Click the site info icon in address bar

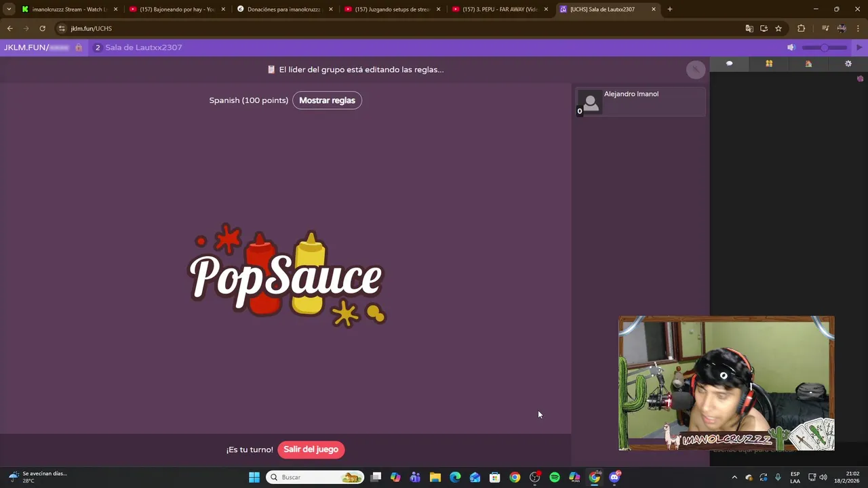pyautogui.click(x=62, y=28)
